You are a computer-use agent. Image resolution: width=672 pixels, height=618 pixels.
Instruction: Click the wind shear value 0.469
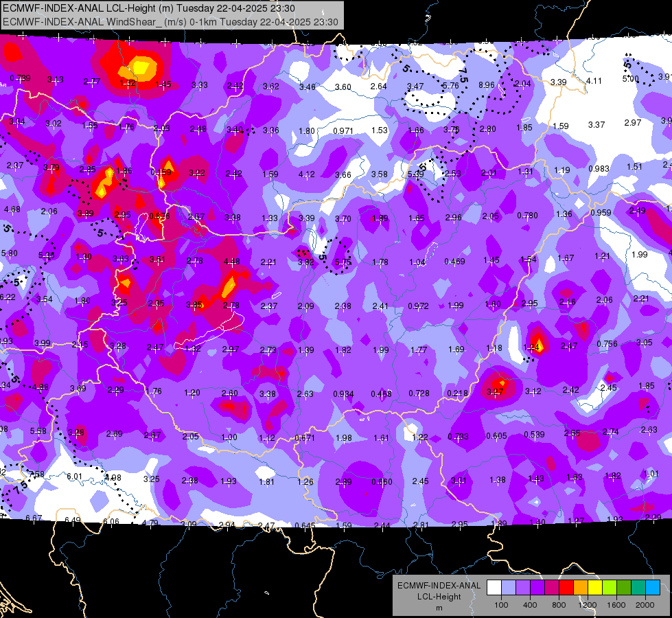point(454,261)
